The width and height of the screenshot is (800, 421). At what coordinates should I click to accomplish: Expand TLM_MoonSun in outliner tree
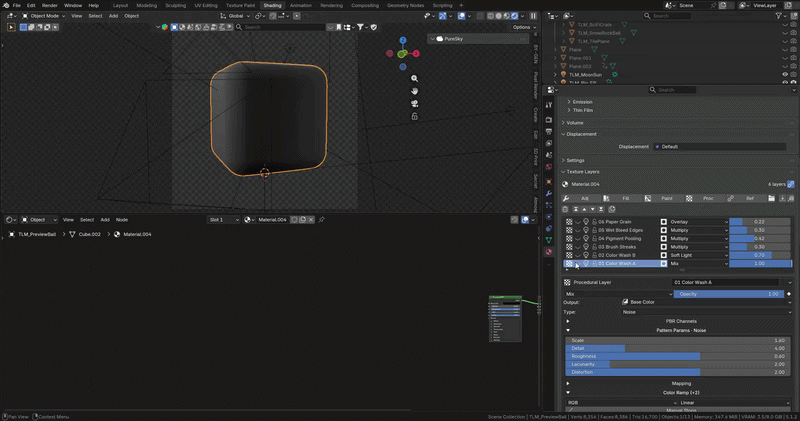(556, 75)
